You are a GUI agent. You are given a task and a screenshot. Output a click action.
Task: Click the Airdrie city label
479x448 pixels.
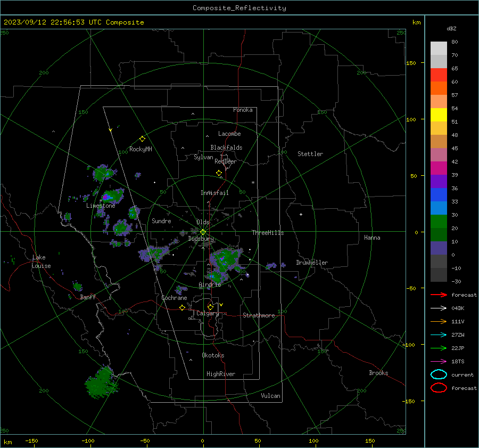point(210,284)
